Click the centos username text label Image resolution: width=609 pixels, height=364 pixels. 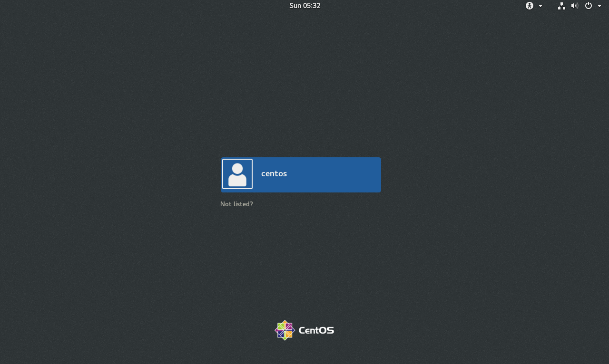click(274, 173)
